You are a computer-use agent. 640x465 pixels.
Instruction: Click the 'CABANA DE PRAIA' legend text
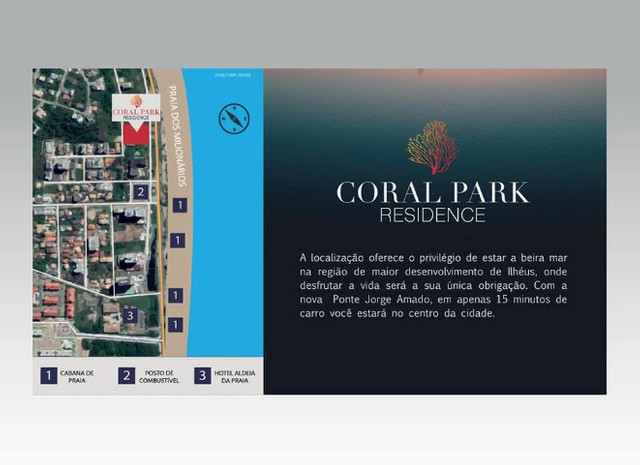coord(77,376)
